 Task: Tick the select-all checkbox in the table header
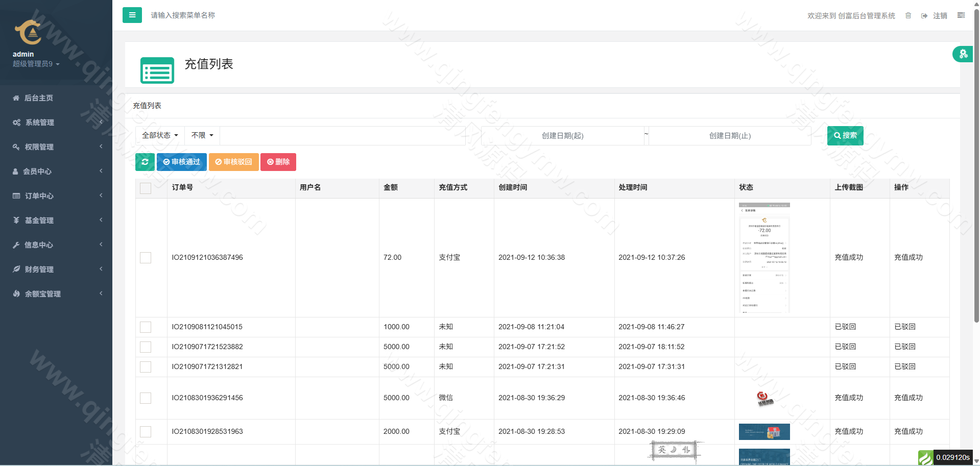coord(146,188)
